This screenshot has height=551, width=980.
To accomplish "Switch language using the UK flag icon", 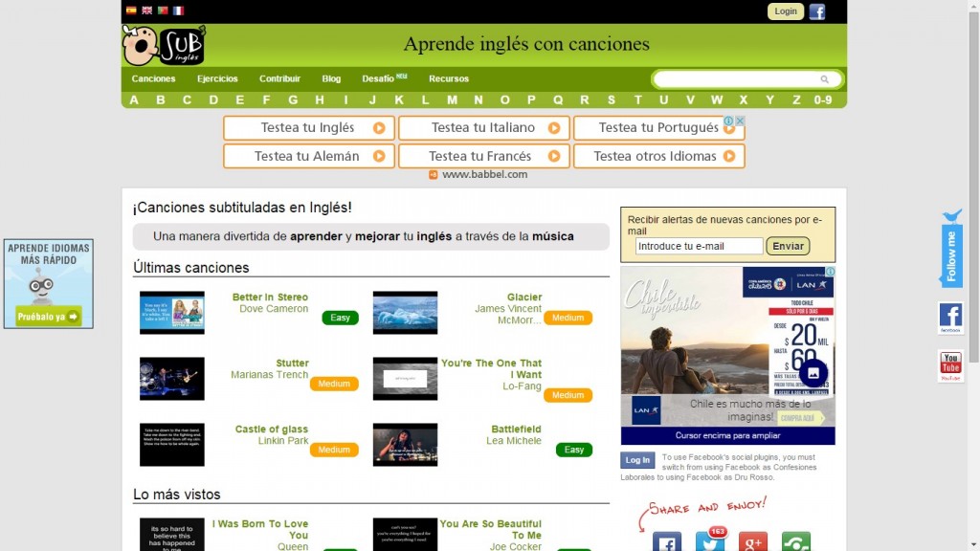I will click(146, 11).
